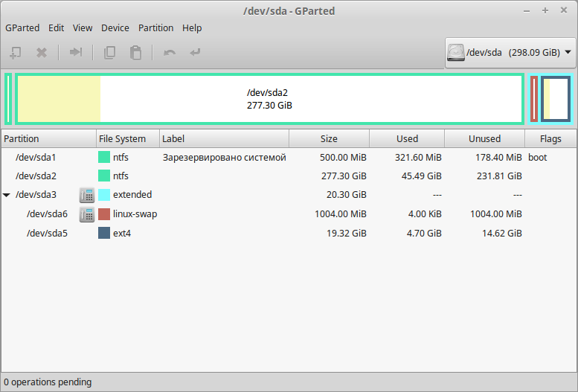Minimize the GParted window
The width and height of the screenshot is (578, 392).
click(x=527, y=11)
